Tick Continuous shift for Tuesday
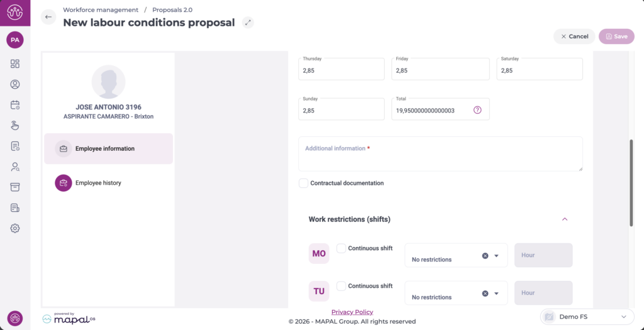644x330 pixels. (341, 286)
